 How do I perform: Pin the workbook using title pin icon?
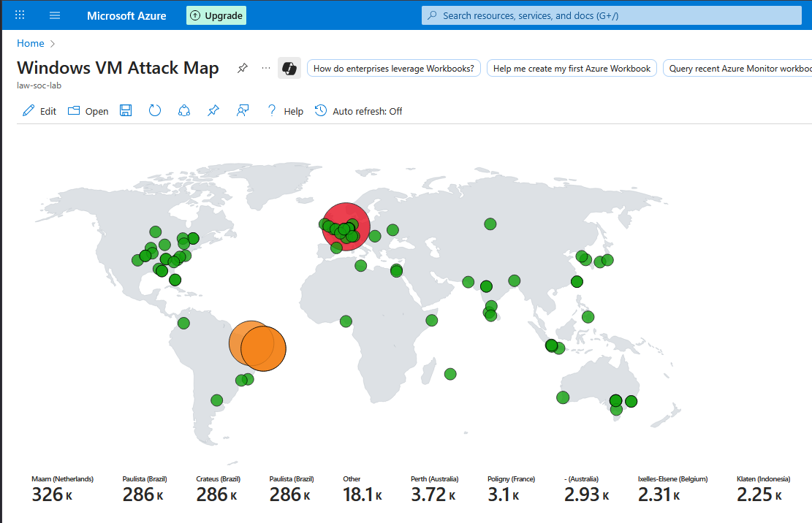[x=243, y=68]
